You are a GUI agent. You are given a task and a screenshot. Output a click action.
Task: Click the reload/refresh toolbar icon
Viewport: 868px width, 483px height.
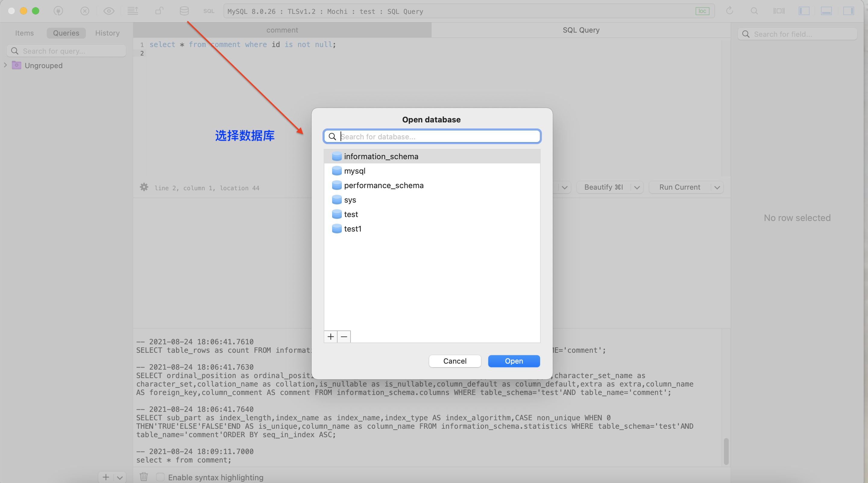[730, 11]
